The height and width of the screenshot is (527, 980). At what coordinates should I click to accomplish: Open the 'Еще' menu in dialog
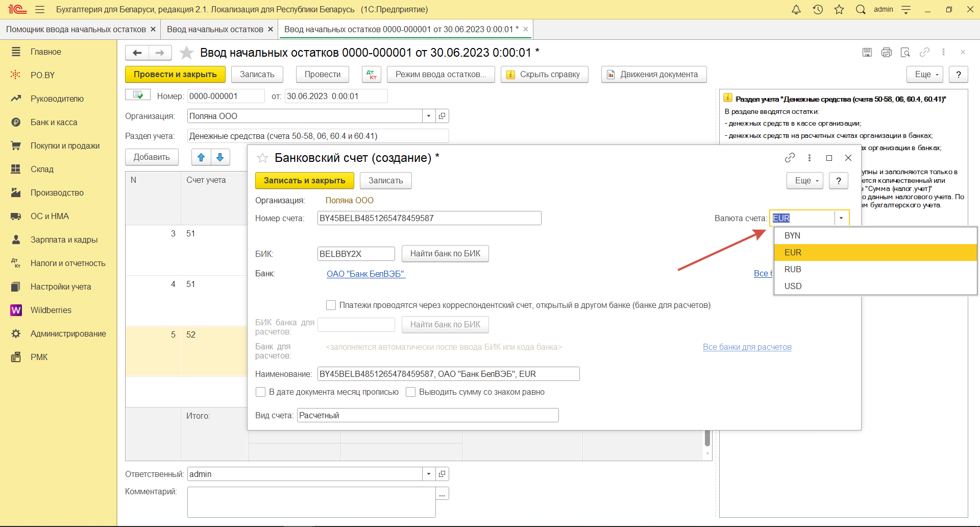(805, 181)
